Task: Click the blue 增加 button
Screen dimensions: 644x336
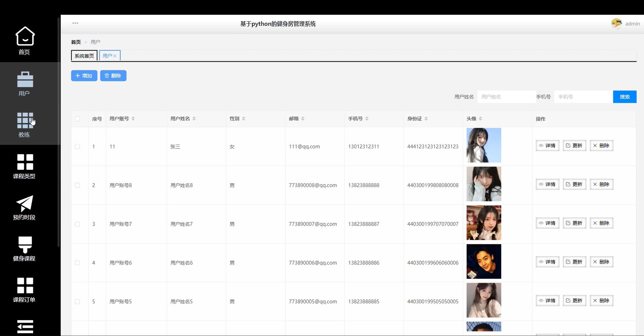Action: [84, 76]
